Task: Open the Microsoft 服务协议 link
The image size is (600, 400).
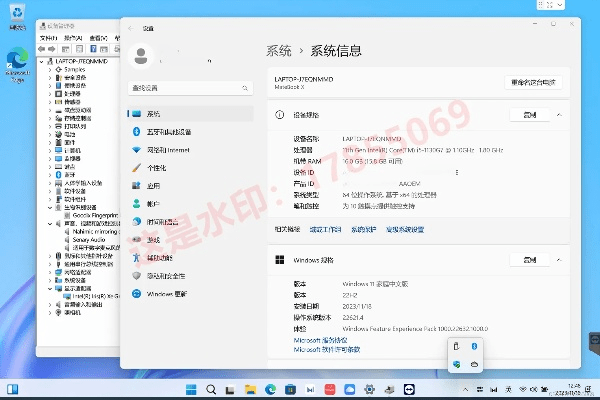Action: [x=320, y=340]
